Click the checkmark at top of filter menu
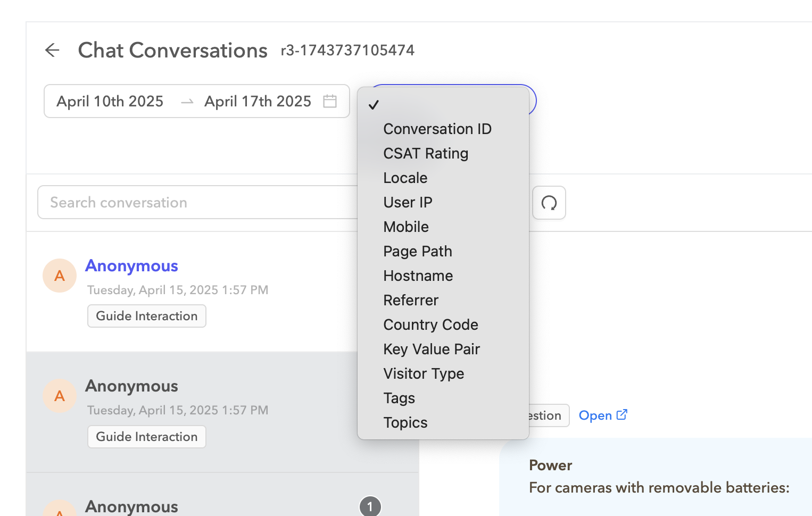The image size is (812, 516). coord(375,104)
